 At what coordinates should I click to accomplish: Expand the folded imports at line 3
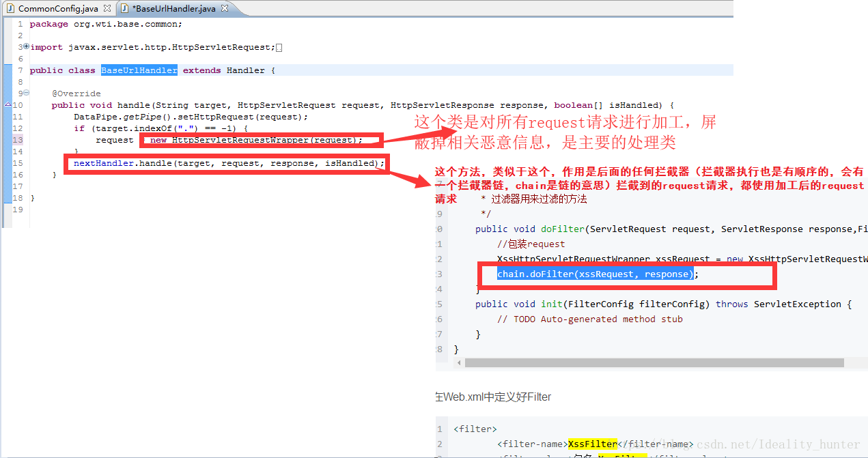point(26,46)
